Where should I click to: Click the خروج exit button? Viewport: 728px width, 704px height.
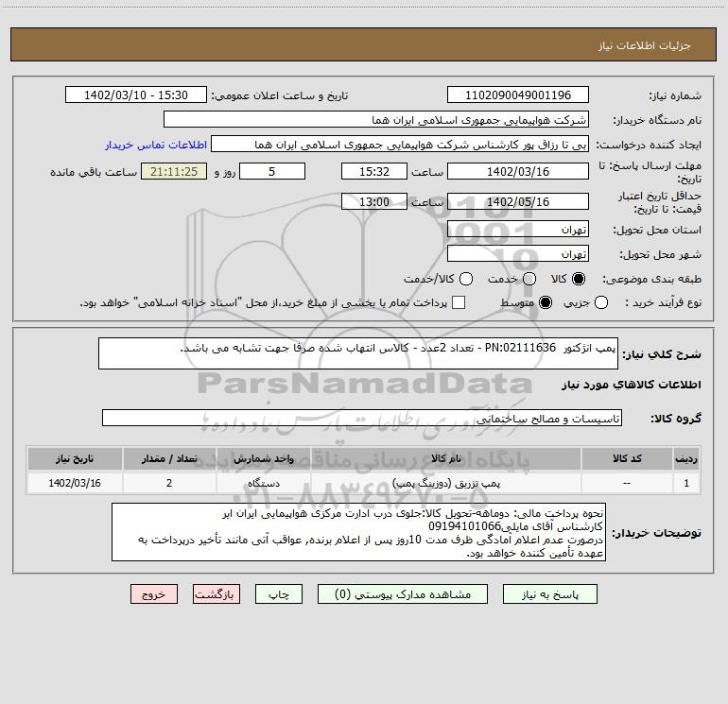pyautogui.click(x=154, y=594)
